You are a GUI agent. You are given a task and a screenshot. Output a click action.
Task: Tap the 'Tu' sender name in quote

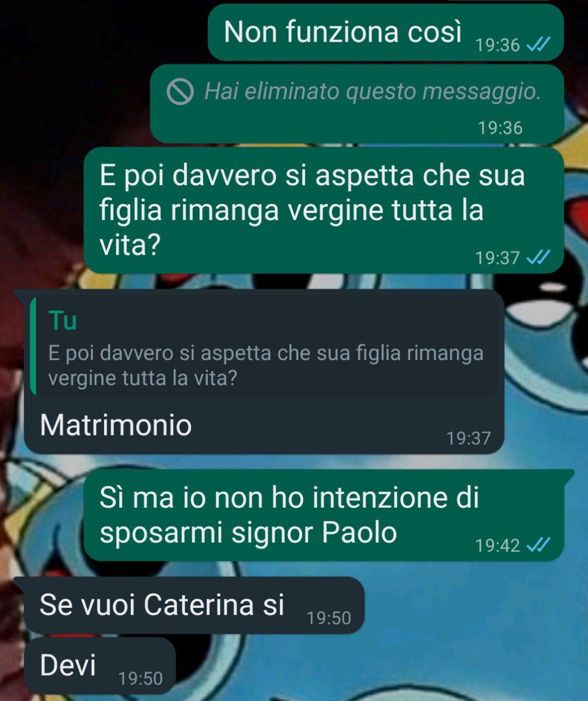(x=62, y=320)
